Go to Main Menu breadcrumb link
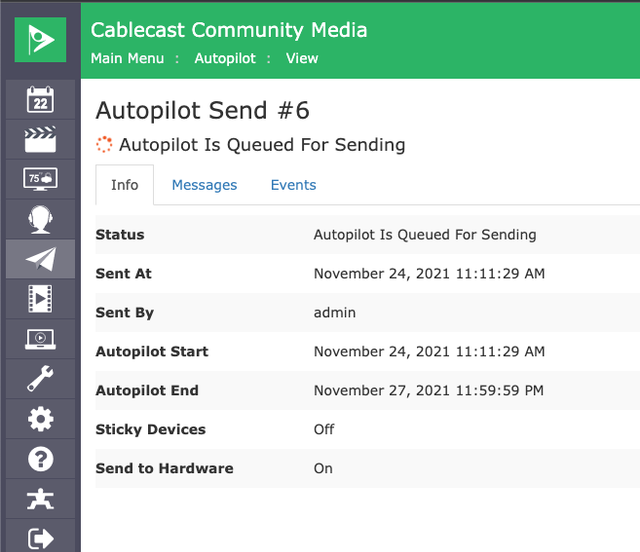640x552 pixels. point(127,58)
